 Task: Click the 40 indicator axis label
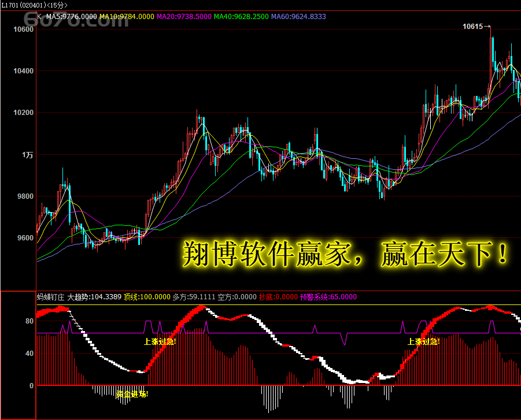29,353
